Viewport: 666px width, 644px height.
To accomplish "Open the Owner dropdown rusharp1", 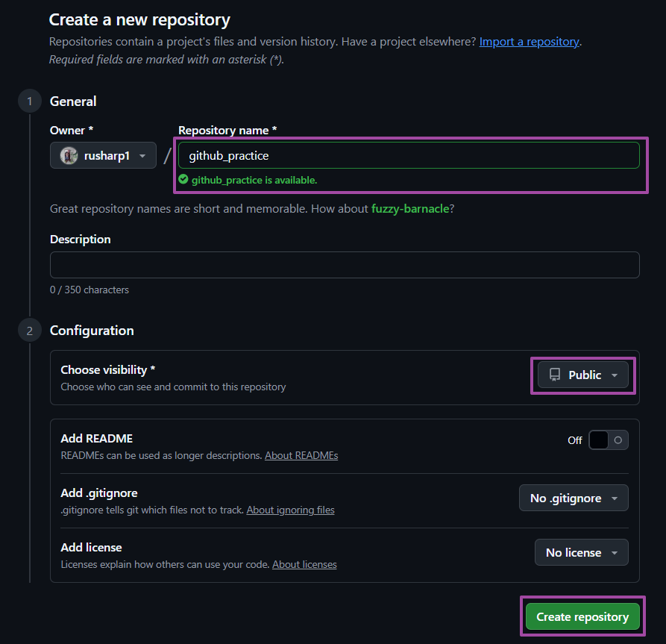I will [x=103, y=155].
